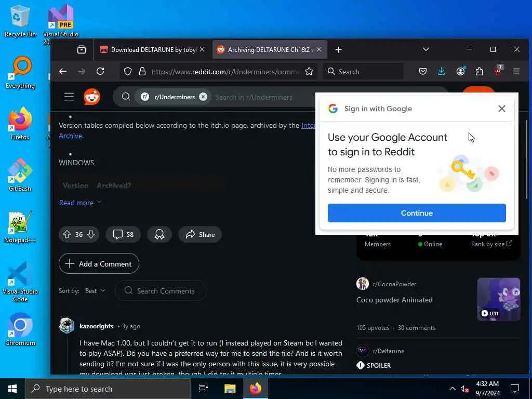Close the Archiving DELTARUNE tab
The width and height of the screenshot is (532, 399).
319,49
